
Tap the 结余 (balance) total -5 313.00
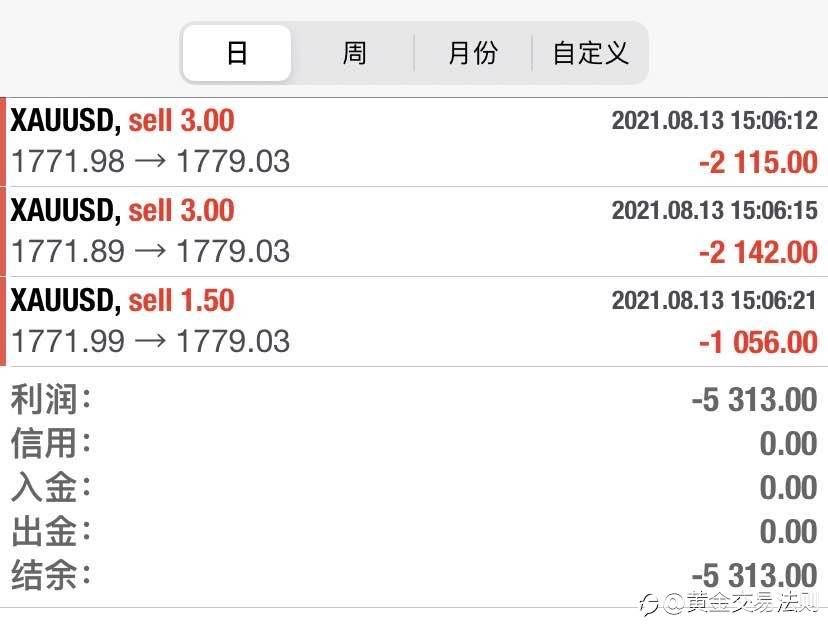coord(754,575)
